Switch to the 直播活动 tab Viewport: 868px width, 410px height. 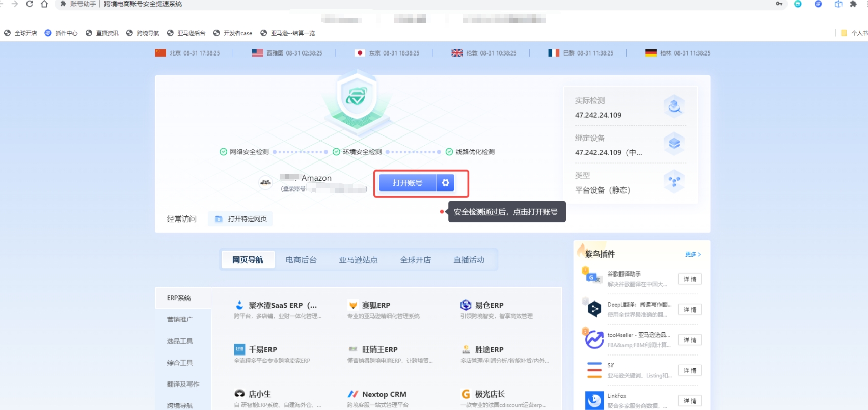point(469,260)
